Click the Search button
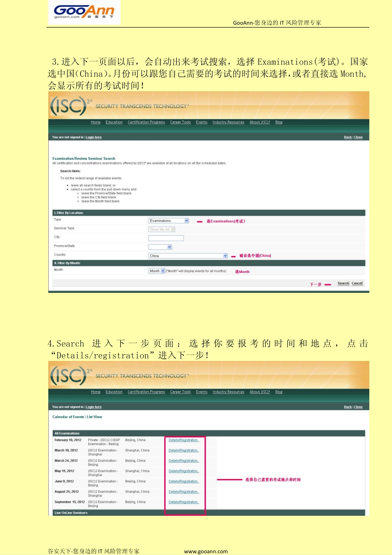 click(343, 283)
